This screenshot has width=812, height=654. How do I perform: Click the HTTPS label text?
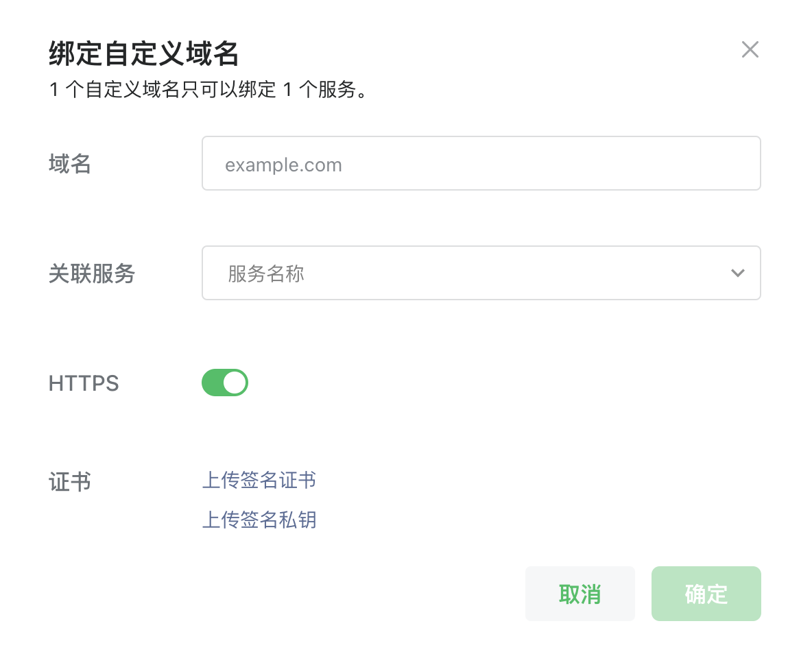(84, 383)
